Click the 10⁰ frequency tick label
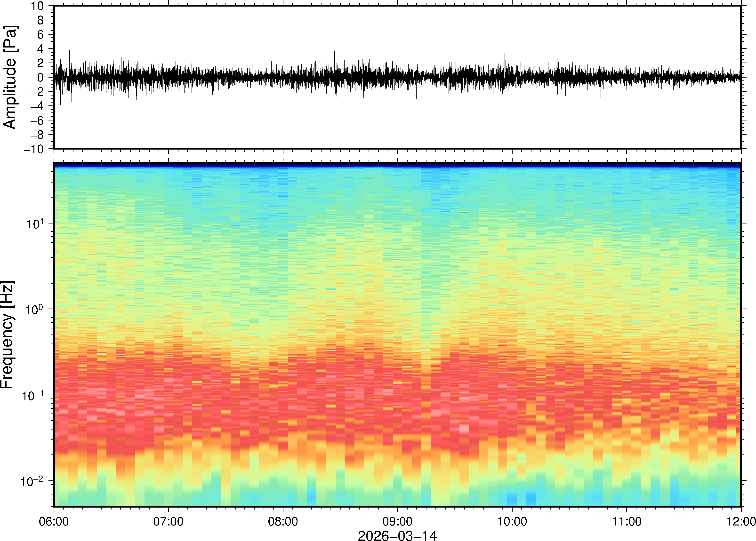This screenshot has width=756, height=541. point(35,310)
